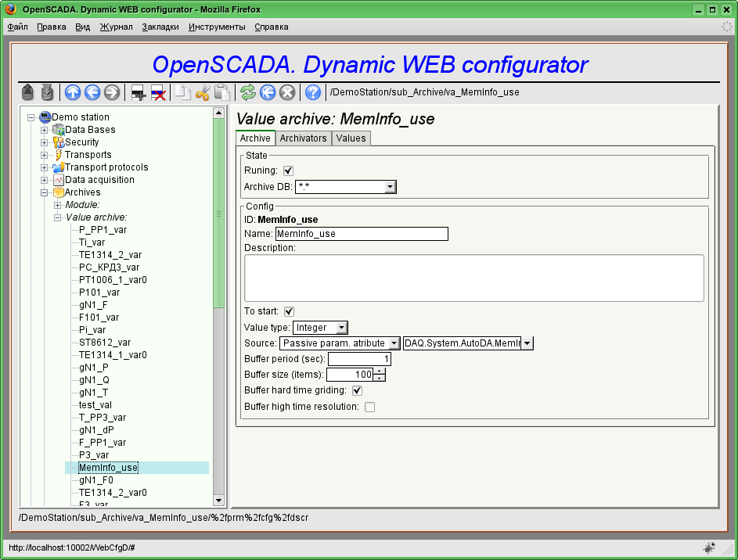This screenshot has height=560, width=738.
Task: Click the Demo station computer icon
Action: tap(45, 117)
